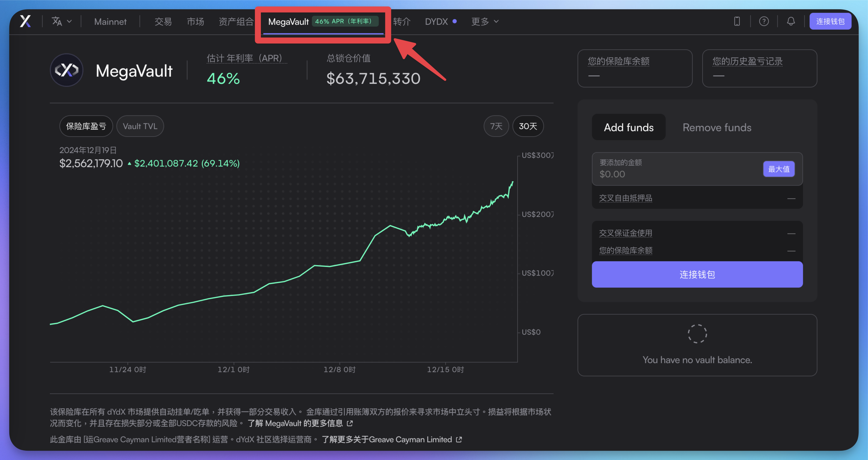Open 了解 MegaVault 的更多信息 link

(x=295, y=423)
